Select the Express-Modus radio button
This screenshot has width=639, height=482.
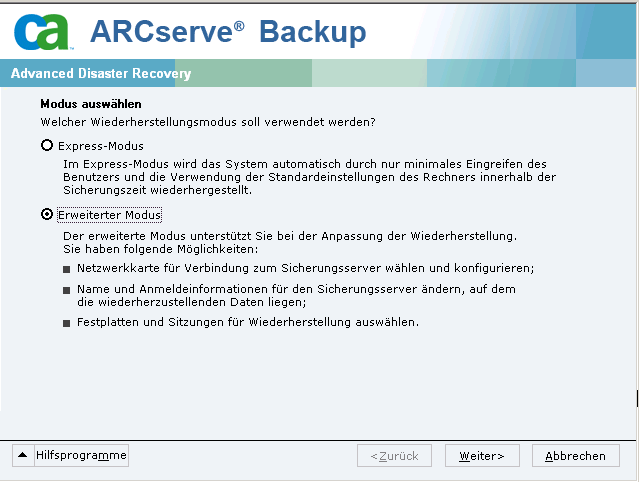pos(46,146)
